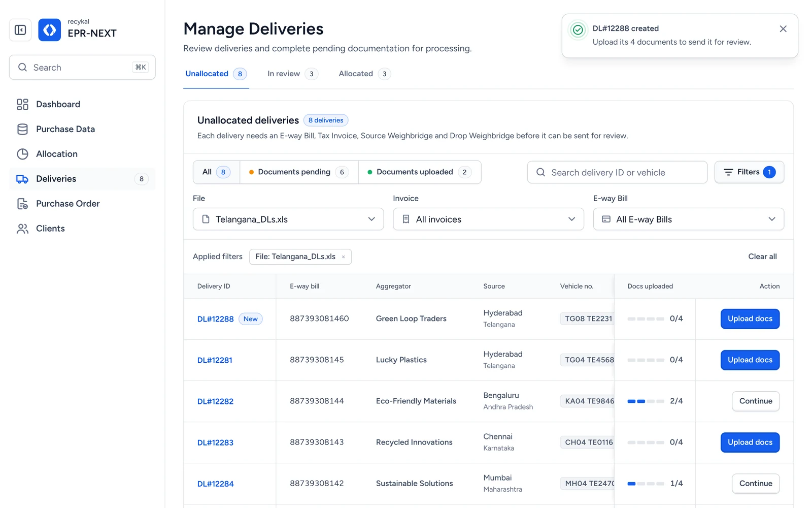Click the Deliveries truck icon
This screenshot has height=508, width=812.
pyautogui.click(x=22, y=179)
